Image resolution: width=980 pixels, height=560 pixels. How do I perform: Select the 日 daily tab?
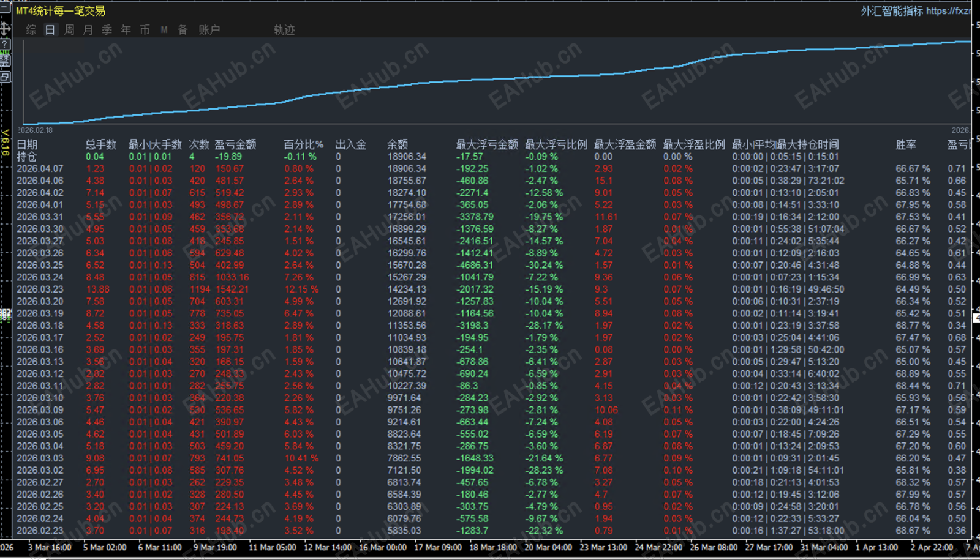click(x=50, y=30)
